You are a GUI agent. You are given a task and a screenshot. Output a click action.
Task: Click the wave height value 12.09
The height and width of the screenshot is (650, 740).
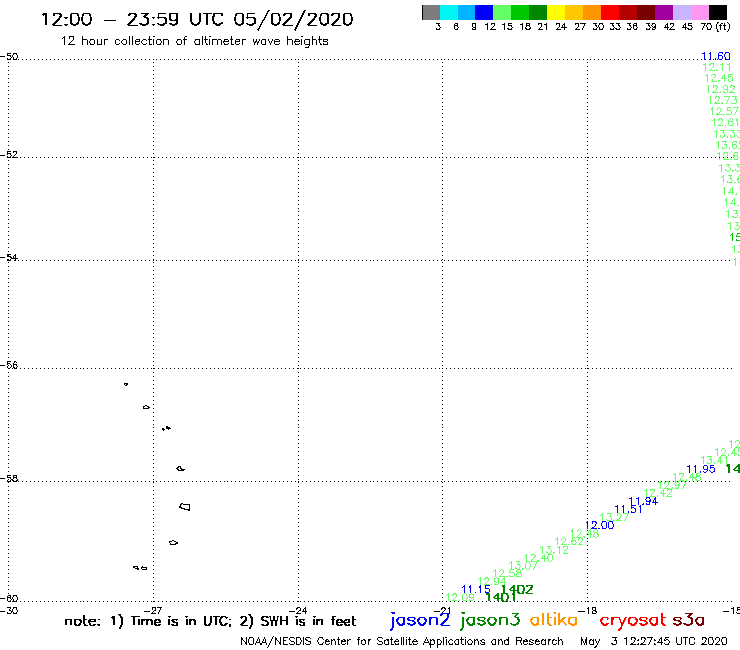460,597
